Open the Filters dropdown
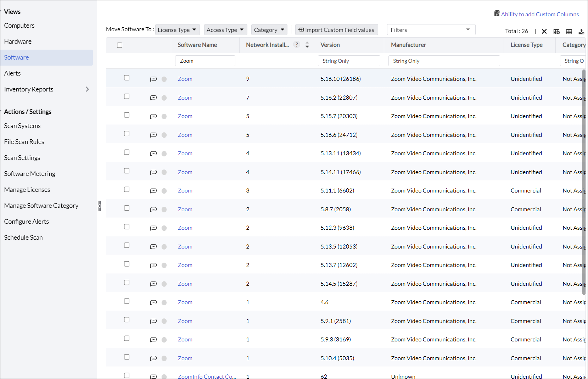 pyautogui.click(x=431, y=30)
